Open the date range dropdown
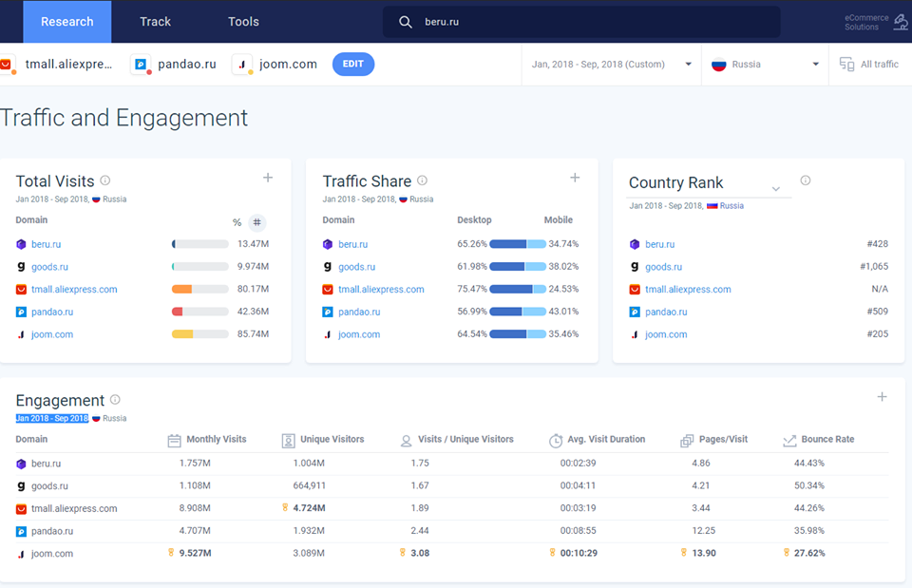Screen dimensions: 912x588 pos(611,65)
